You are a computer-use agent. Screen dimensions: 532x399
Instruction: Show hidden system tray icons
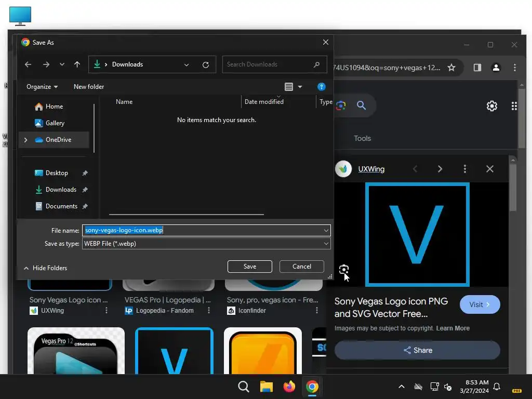click(x=402, y=387)
